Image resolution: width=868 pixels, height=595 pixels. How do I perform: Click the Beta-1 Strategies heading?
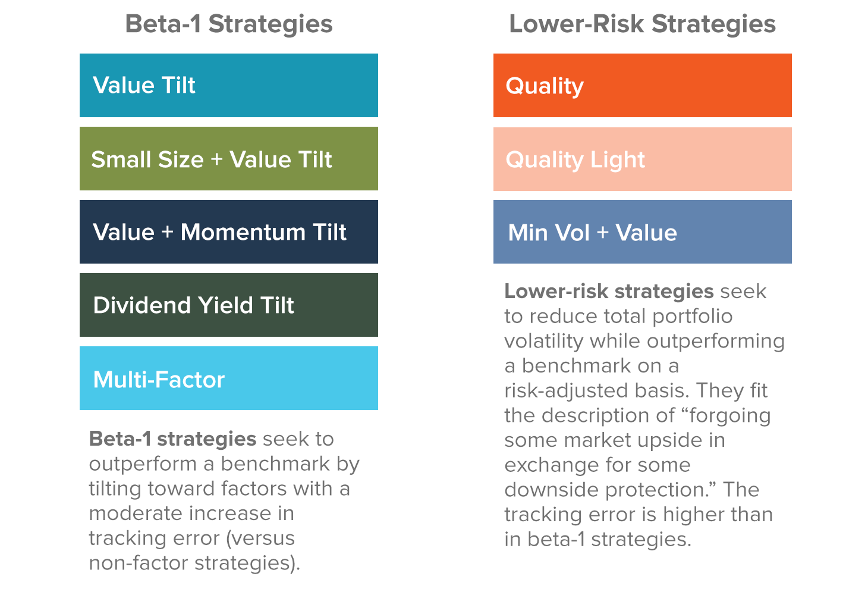click(228, 24)
